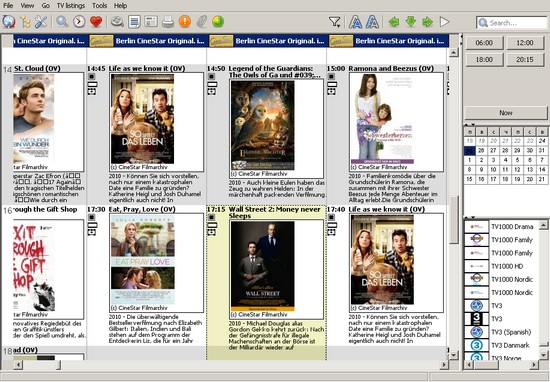
Task: Click the Ramona and Beezus (OV) title
Action: click(391, 68)
